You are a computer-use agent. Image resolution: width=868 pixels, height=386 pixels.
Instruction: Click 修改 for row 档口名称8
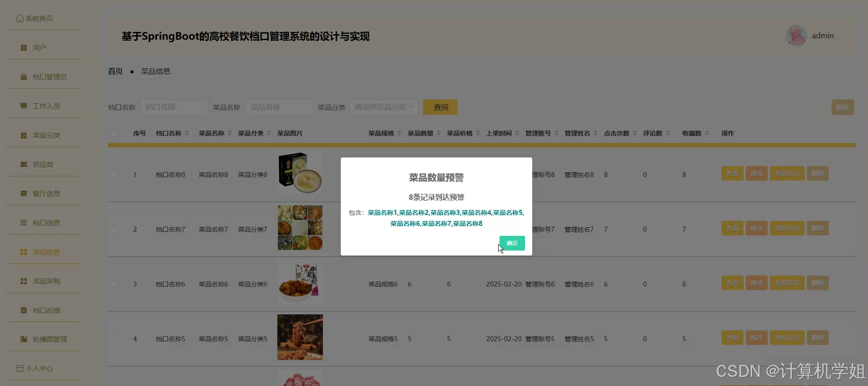757,173
